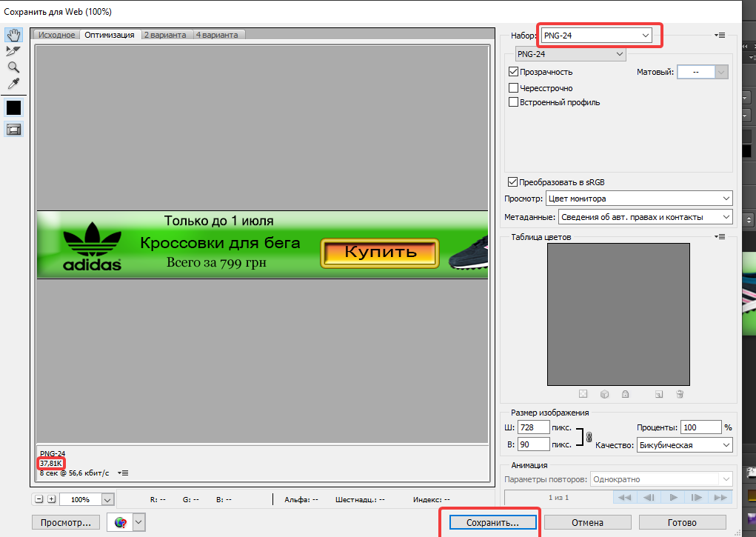Screen dimensions: 756x537
Task: Open the browser selection dropdown arrow
Action: tap(139, 522)
